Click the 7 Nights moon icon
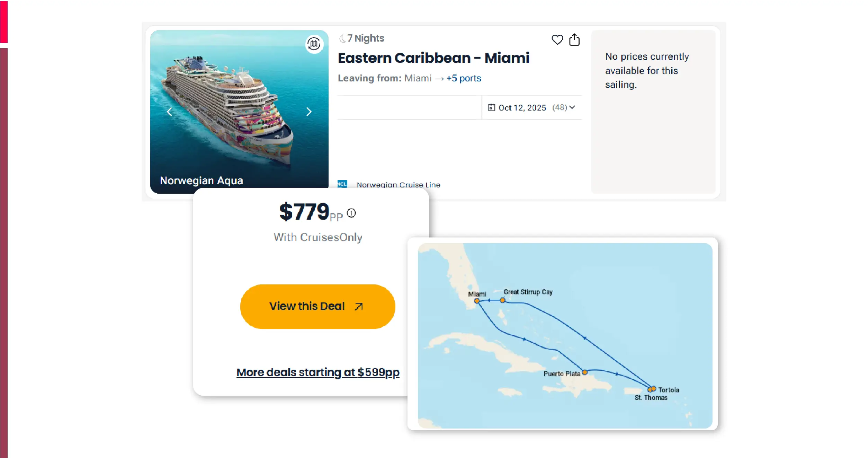Viewport: 868px width, 458px height. 342,38
